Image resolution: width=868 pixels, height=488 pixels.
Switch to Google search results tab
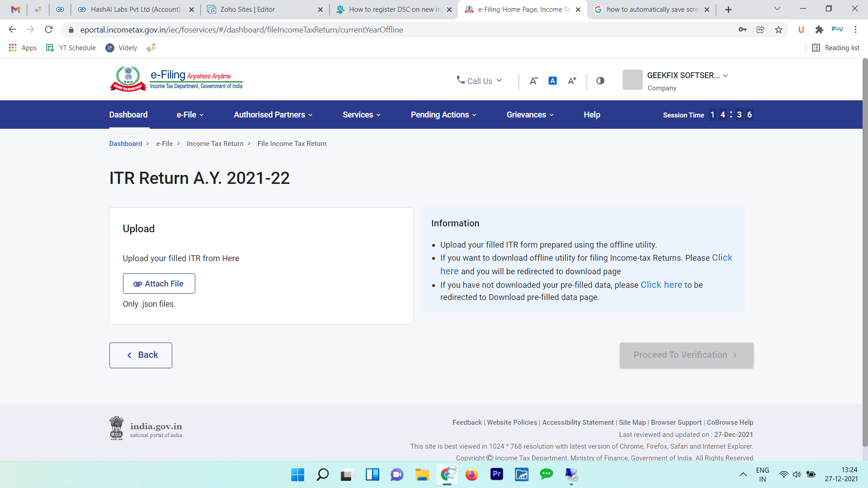[x=651, y=9]
